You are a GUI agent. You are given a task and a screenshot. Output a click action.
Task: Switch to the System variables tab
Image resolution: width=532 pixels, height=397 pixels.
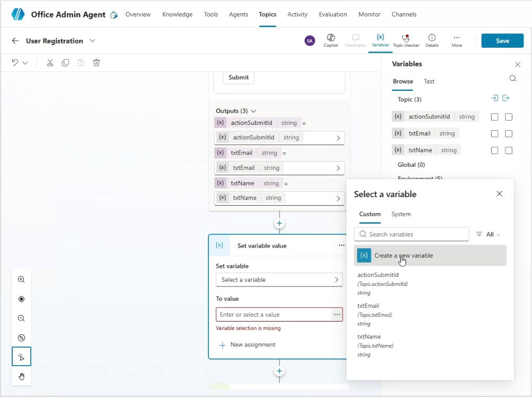[401, 214]
